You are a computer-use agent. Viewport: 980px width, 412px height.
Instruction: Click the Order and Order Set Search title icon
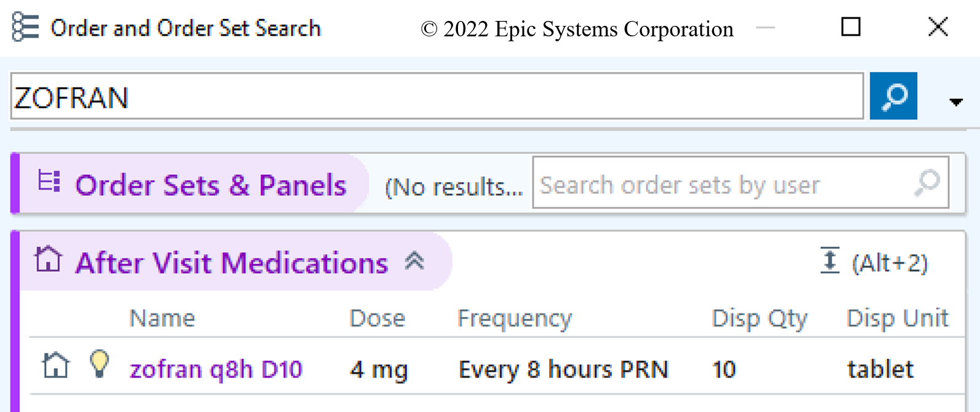click(25, 27)
